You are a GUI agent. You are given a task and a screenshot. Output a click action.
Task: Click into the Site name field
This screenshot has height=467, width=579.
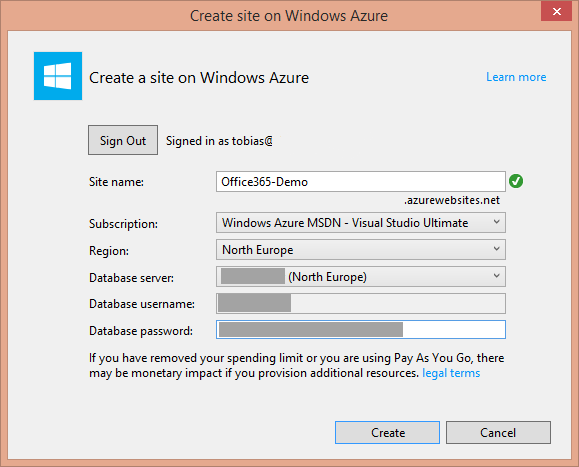tap(361, 182)
